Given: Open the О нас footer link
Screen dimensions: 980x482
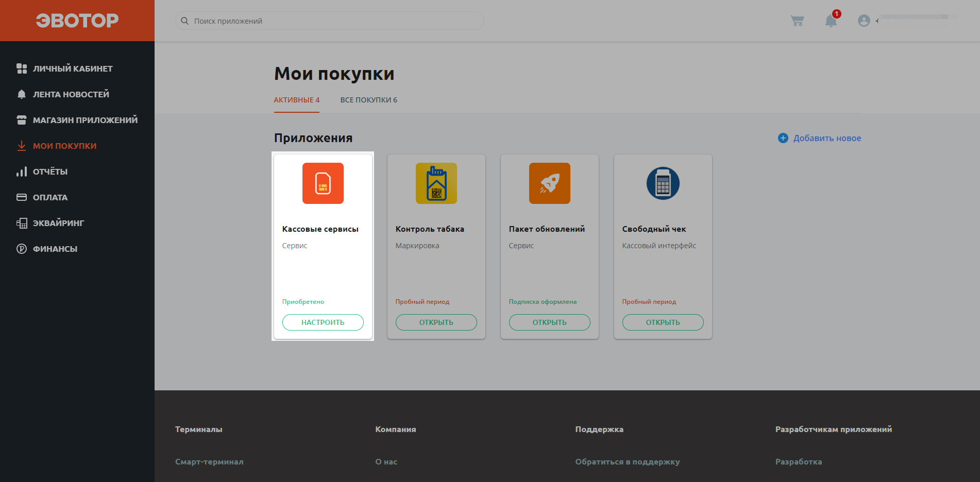Looking at the screenshot, I should tap(386, 462).
